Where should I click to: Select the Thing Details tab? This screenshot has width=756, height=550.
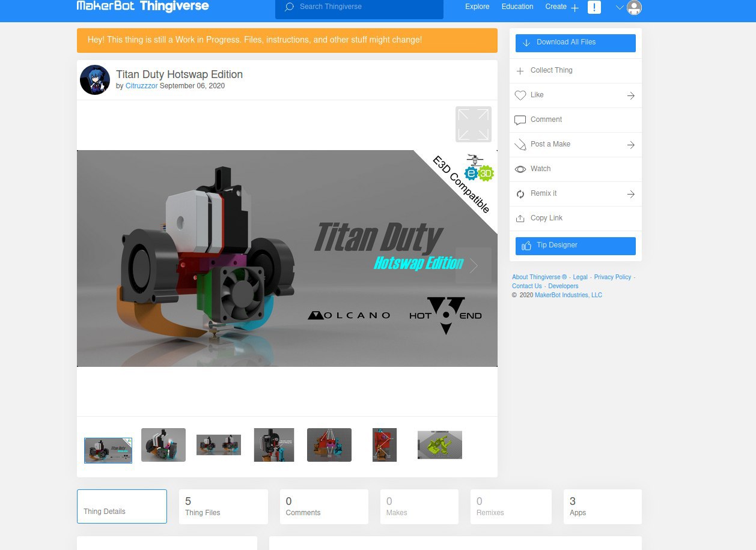point(122,507)
